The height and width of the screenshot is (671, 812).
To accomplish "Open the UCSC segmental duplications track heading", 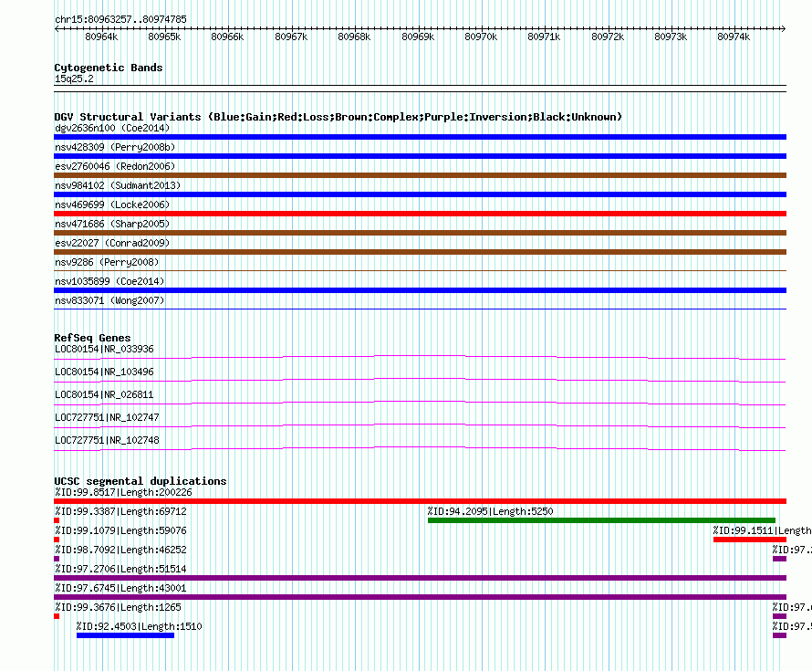I will click(141, 481).
